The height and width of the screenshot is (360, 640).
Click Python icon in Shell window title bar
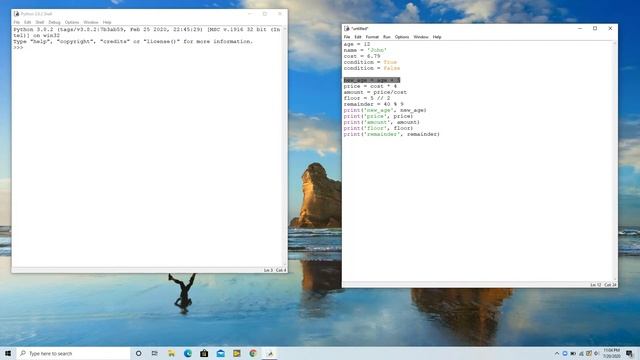16,13
